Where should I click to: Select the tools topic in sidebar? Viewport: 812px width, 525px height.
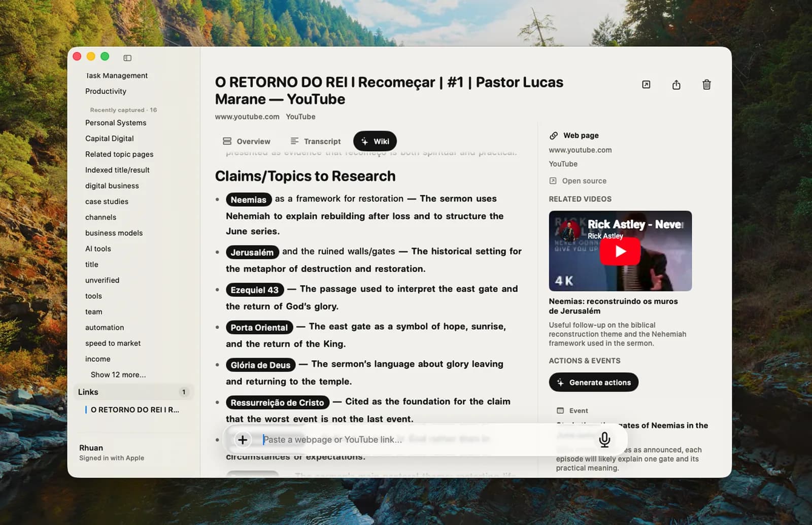click(x=93, y=296)
